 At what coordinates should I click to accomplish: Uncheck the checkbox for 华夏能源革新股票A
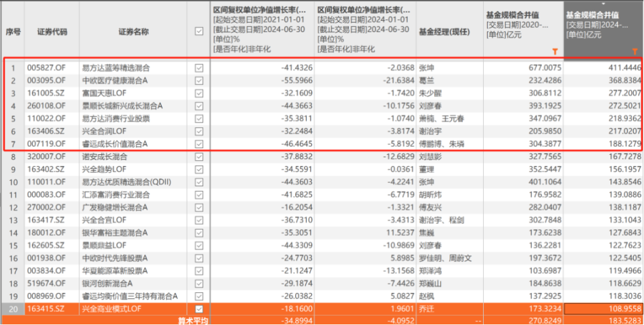point(199,271)
